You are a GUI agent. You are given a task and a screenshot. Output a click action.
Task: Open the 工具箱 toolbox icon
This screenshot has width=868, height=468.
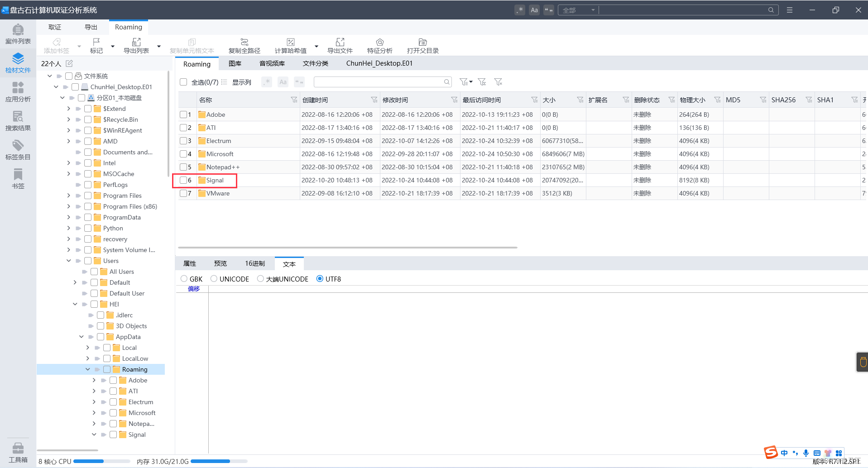click(18, 452)
